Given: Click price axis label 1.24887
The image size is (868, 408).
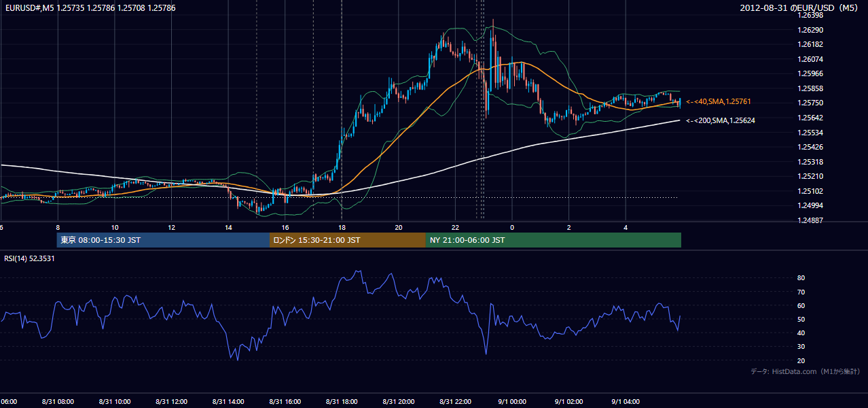Looking at the screenshot, I should (810, 220).
